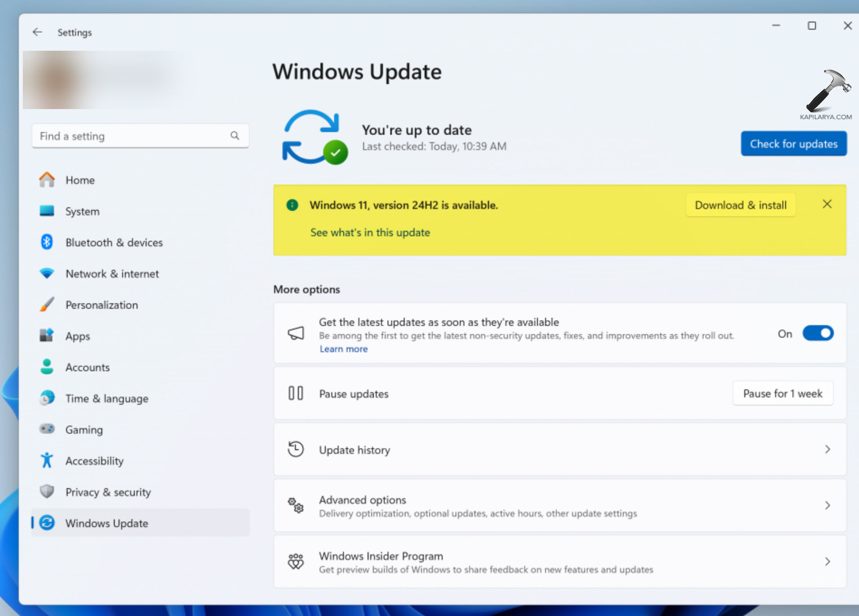Click the Pause updates icon
The height and width of the screenshot is (616, 859).
tap(295, 393)
